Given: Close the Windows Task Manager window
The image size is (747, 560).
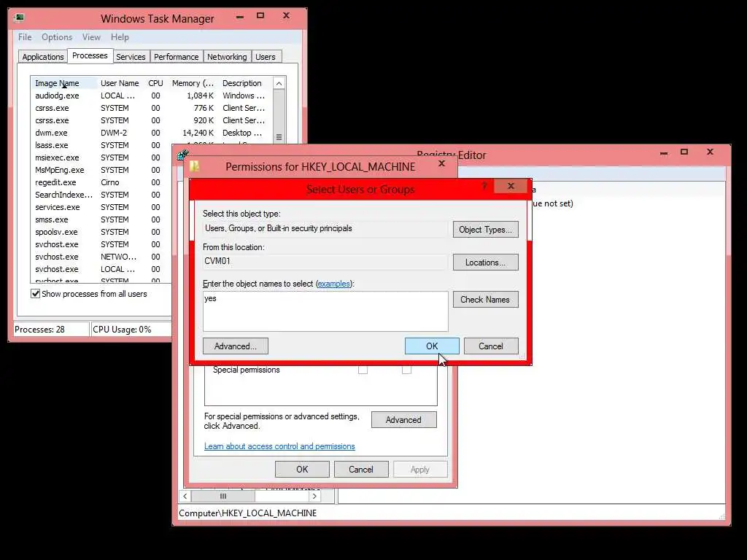Looking at the screenshot, I should pos(286,16).
